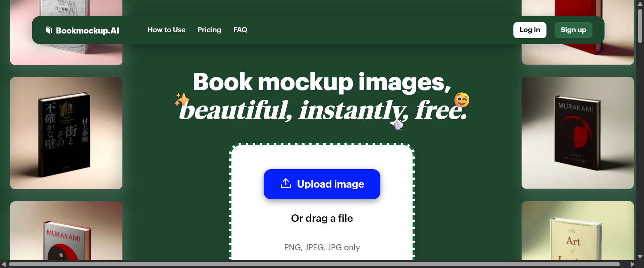This screenshot has height=268, width=644.
Task: Select the cream 'Art' book mockup thumbnail
Action: pyautogui.click(x=578, y=230)
